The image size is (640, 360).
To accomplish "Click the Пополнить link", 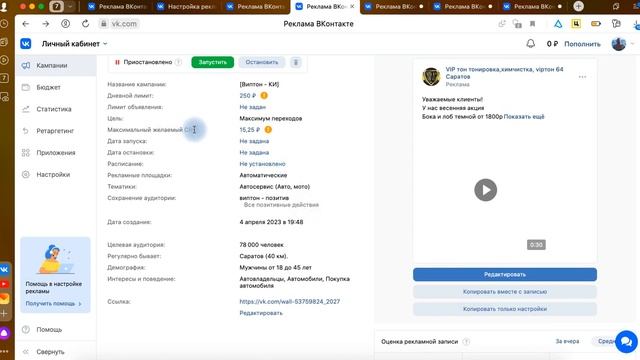I will (x=582, y=44).
